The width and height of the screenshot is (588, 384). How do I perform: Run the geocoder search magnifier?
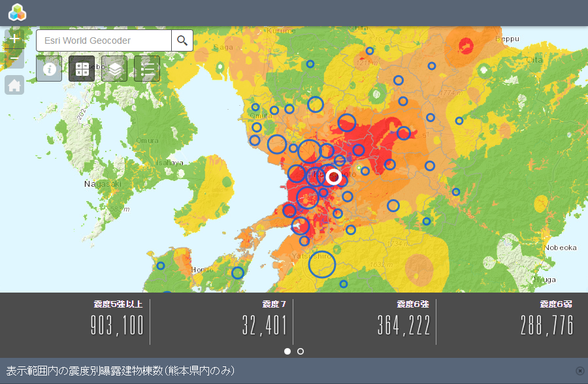pyautogui.click(x=182, y=40)
